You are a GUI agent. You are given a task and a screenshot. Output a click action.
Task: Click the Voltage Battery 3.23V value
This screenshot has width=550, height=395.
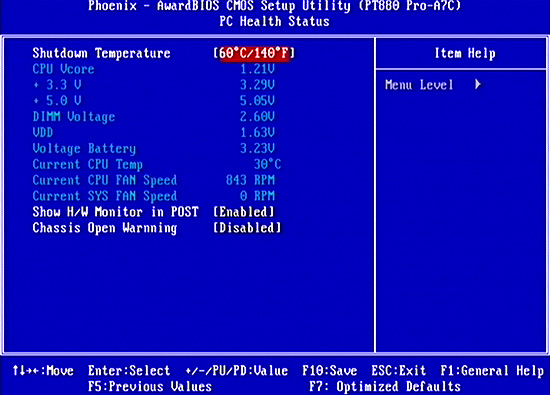pos(257,148)
